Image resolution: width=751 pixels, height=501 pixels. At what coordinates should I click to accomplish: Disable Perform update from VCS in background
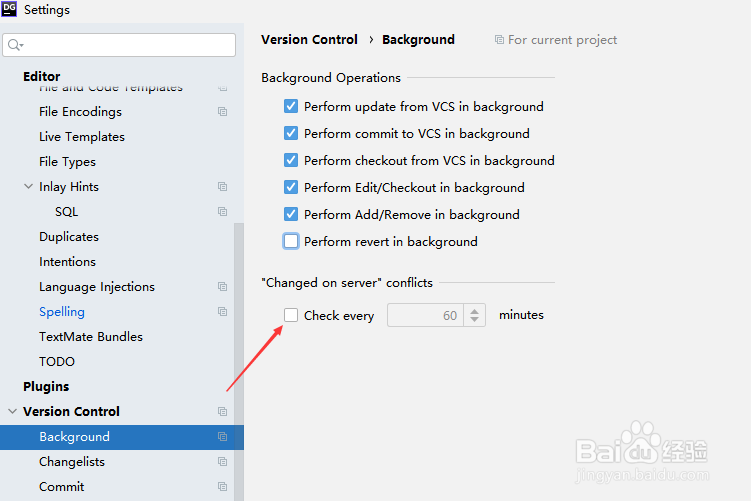(x=291, y=106)
